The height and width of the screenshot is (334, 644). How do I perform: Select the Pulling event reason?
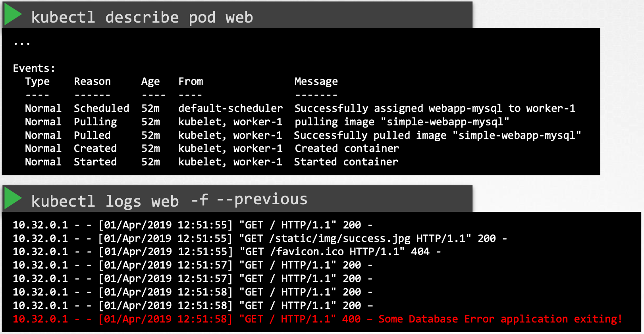pyautogui.click(x=95, y=122)
